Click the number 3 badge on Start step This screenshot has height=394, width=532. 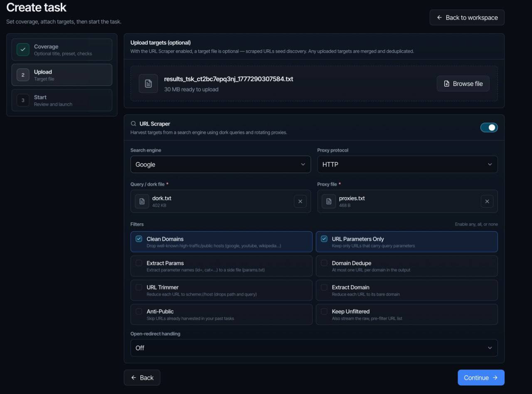click(23, 100)
